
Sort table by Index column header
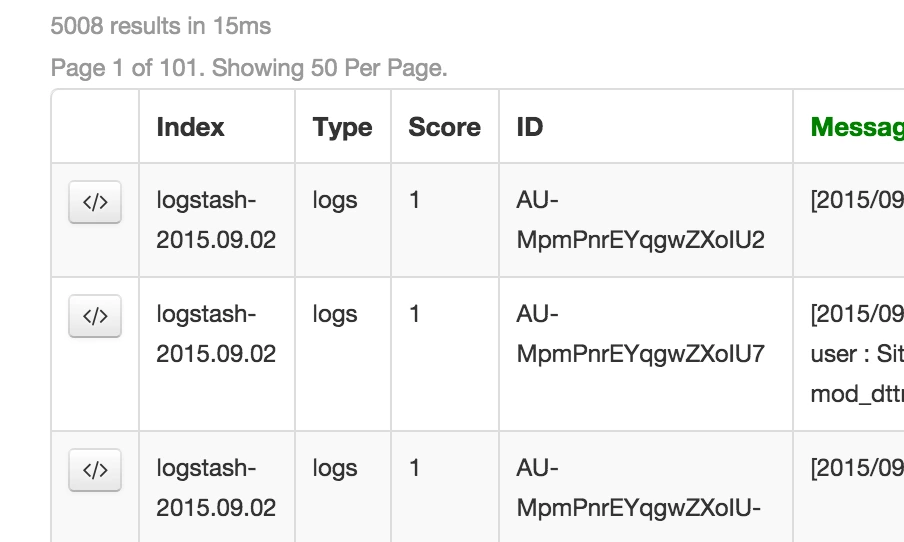click(x=190, y=127)
